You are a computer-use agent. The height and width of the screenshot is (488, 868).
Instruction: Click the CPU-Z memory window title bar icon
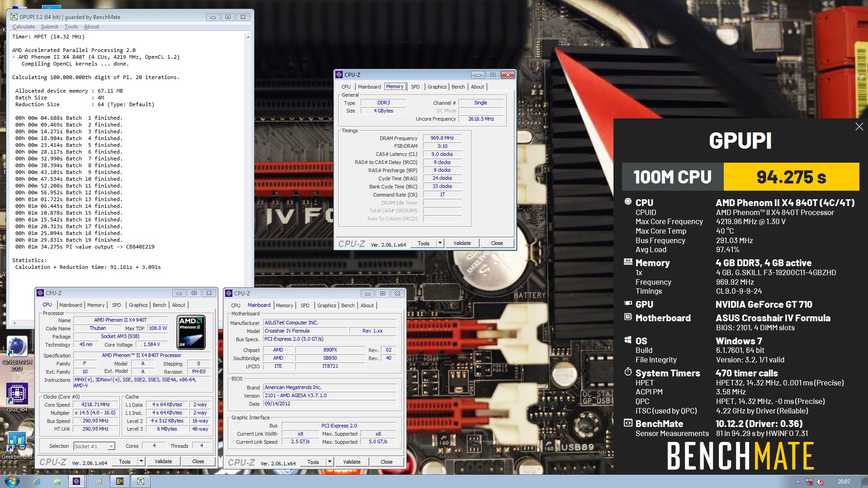click(x=339, y=75)
